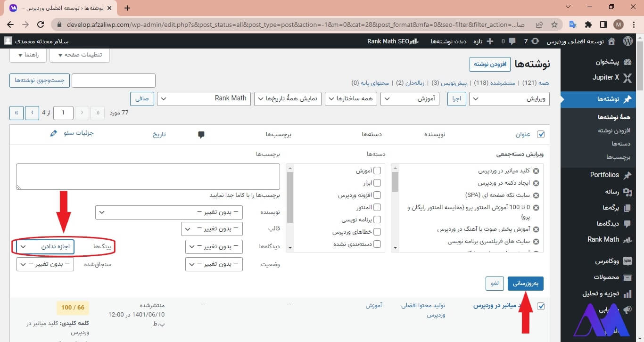Check the برنامه نویسی category checkbox
The width and height of the screenshot is (644, 342).
pos(377,220)
